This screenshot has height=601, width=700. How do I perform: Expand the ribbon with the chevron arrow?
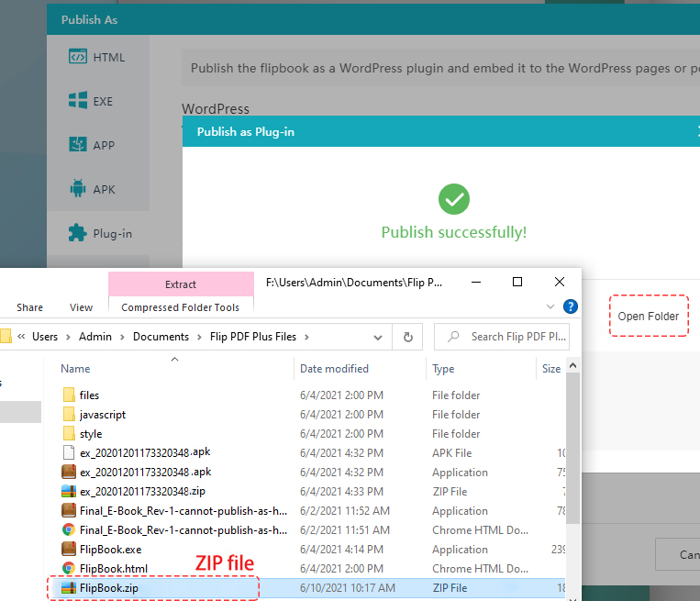[550, 306]
